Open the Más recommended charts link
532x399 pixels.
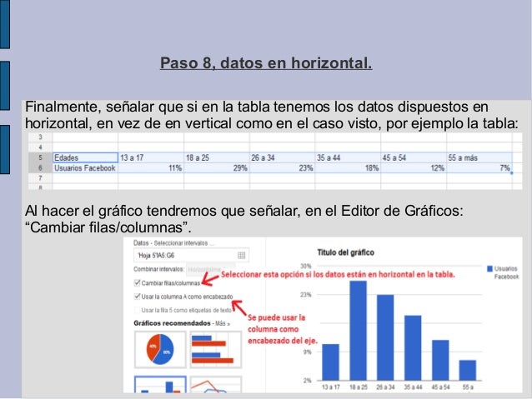223,323
